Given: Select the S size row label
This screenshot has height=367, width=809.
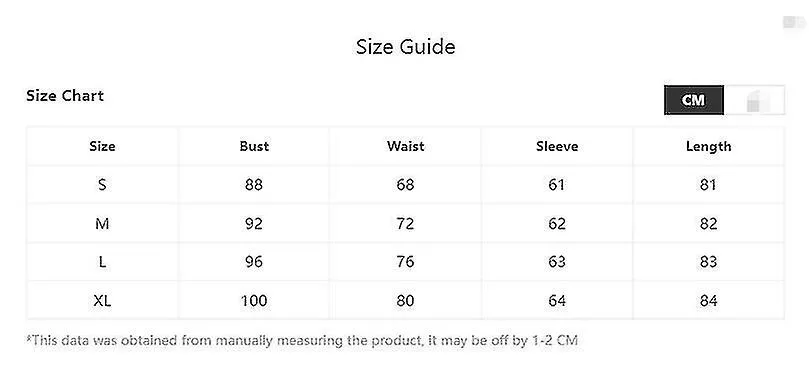Looking at the screenshot, I should click(x=102, y=185).
